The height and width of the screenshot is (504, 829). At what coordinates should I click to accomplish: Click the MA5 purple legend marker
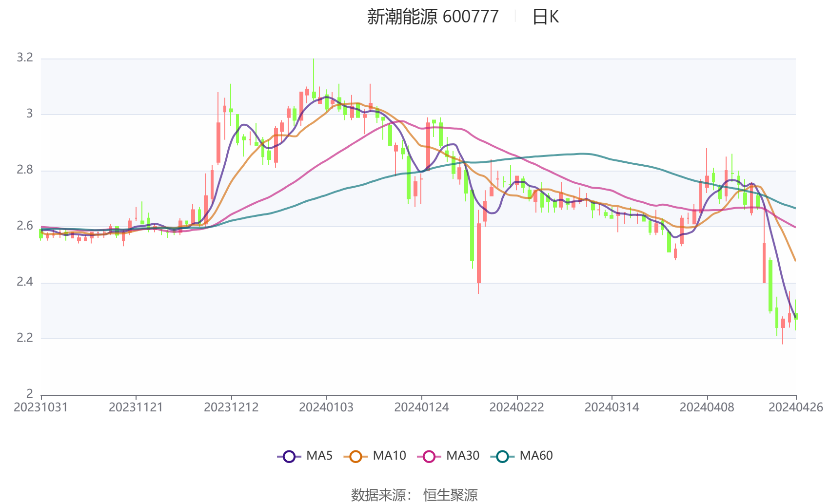(x=289, y=457)
